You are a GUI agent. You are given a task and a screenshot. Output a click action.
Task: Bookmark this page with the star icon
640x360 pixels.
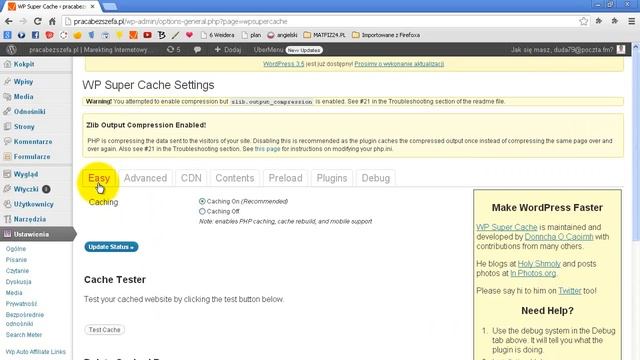pos(584,21)
